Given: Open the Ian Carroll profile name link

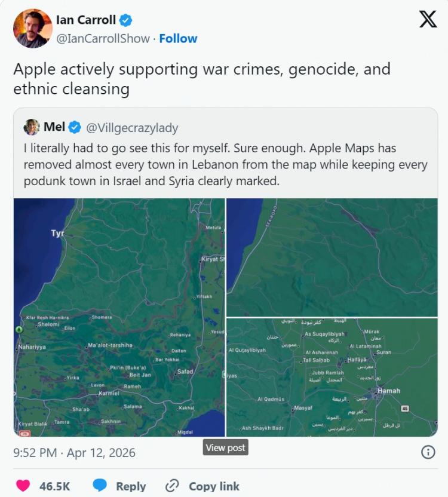Looking at the screenshot, I should (x=85, y=20).
